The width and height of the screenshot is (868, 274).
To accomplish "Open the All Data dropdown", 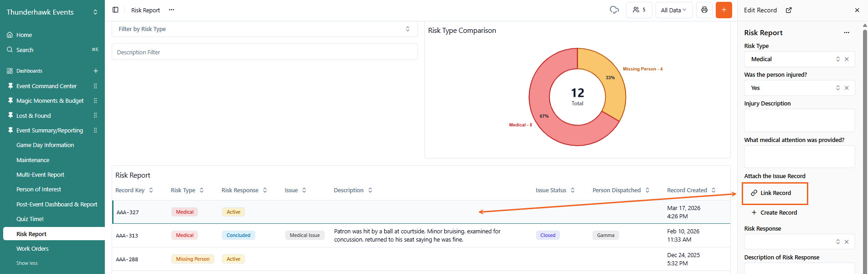I will (674, 10).
